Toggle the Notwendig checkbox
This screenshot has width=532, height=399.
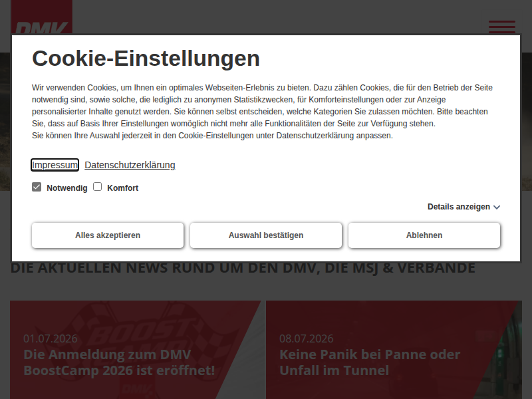tap(37, 187)
